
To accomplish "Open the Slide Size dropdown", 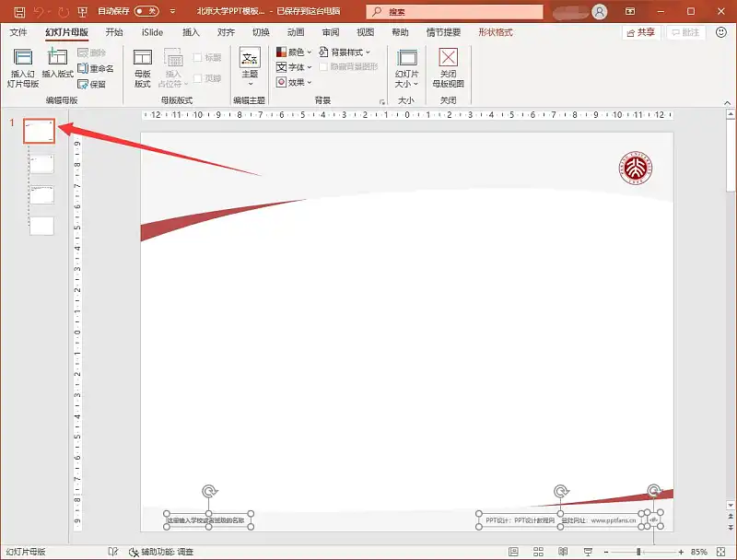I will [406, 68].
